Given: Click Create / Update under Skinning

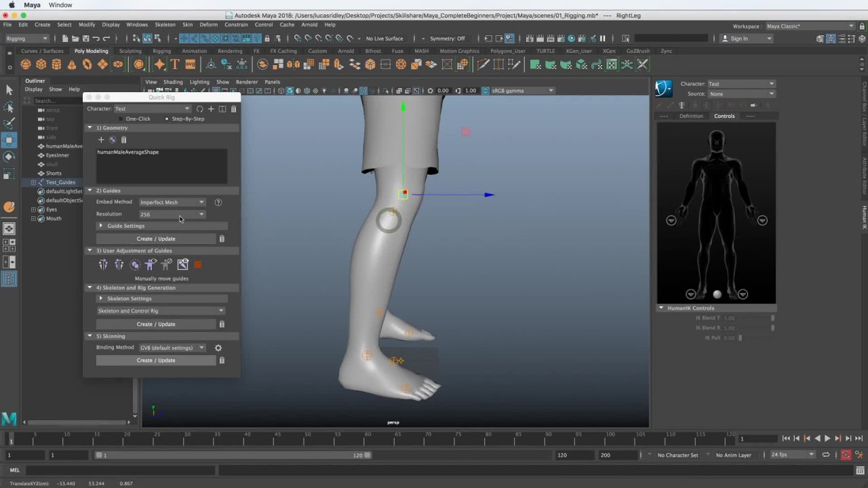Looking at the screenshot, I should click(156, 361).
